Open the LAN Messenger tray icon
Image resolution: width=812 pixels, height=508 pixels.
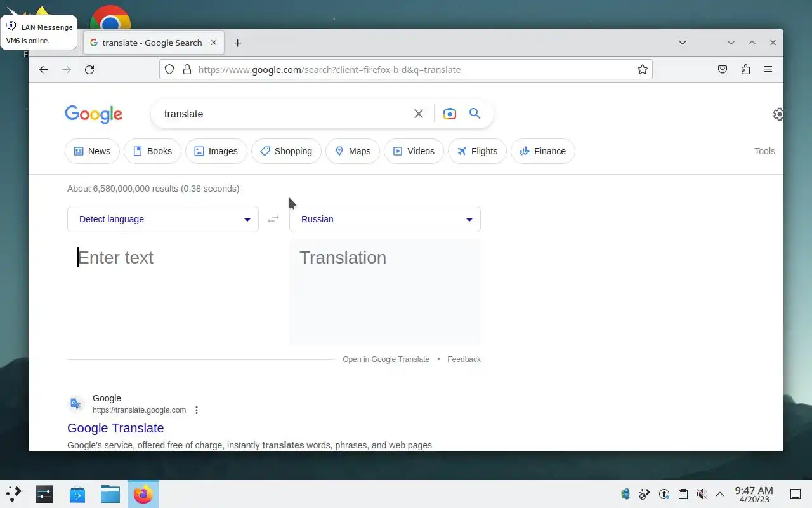pyautogui.click(x=625, y=494)
